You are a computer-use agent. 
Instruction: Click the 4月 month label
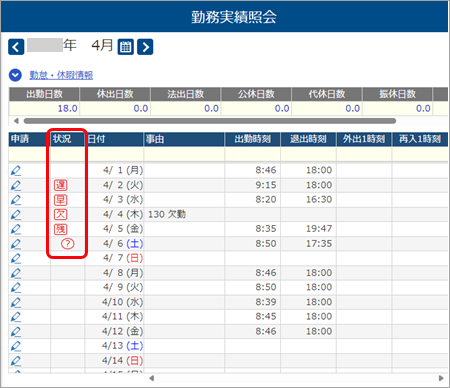click(x=102, y=46)
